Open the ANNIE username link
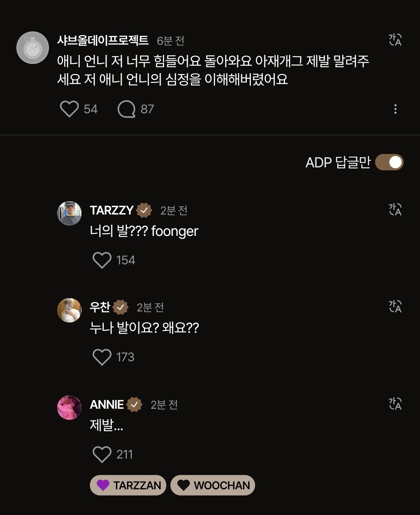Viewport: 420px width, 515px height. [107, 404]
